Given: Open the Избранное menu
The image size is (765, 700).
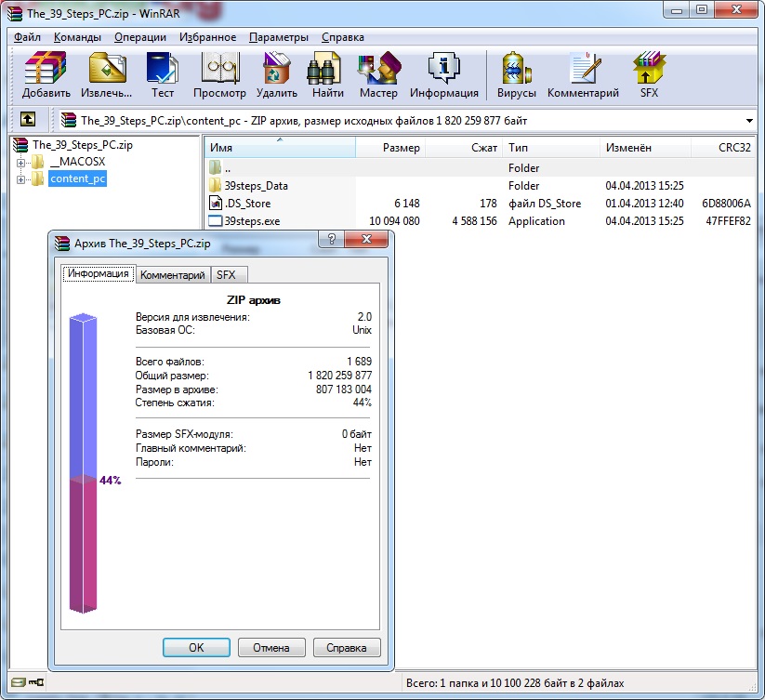Looking at the screenshot, I should pos(207,37).
